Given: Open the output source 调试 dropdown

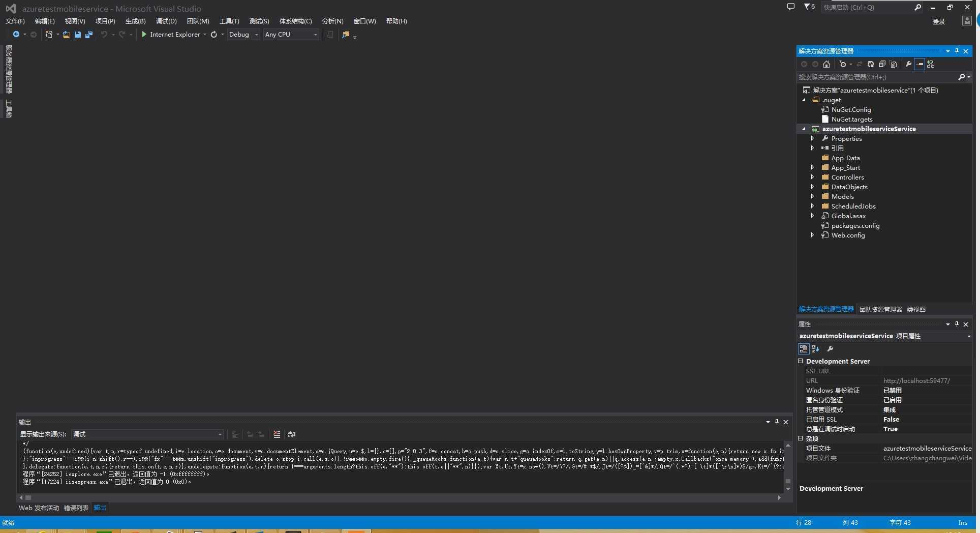Looking at the screenshot, I should 220,434.
